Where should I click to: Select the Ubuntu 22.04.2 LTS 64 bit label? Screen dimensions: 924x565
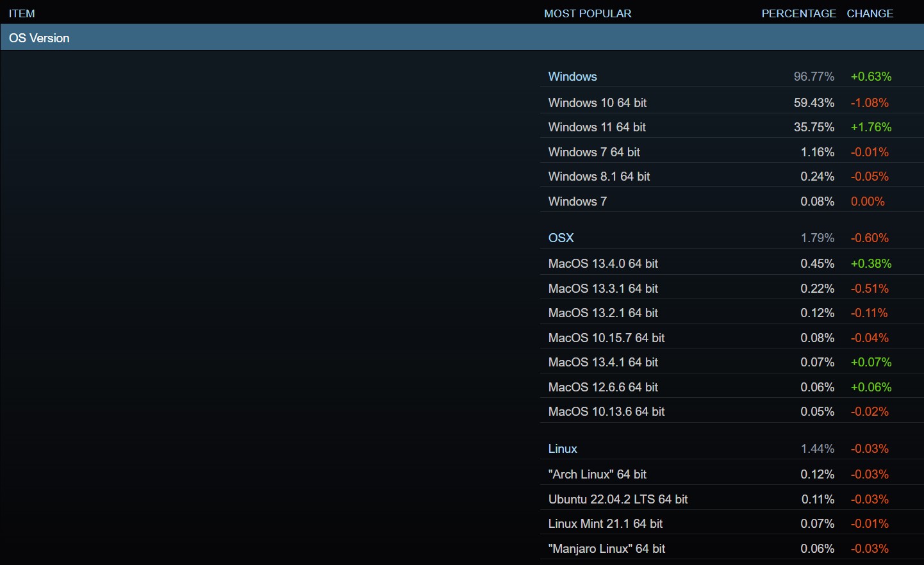618,499
